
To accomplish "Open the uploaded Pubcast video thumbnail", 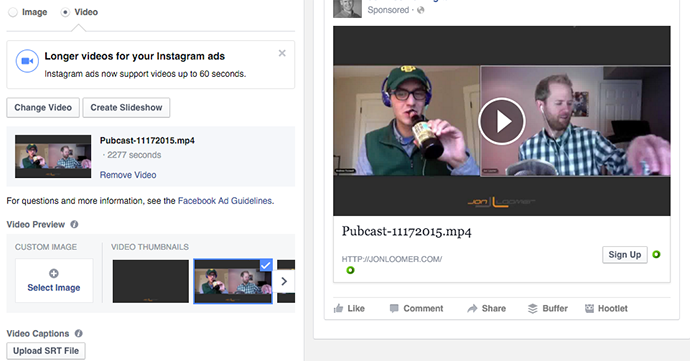I will [53, 156].
